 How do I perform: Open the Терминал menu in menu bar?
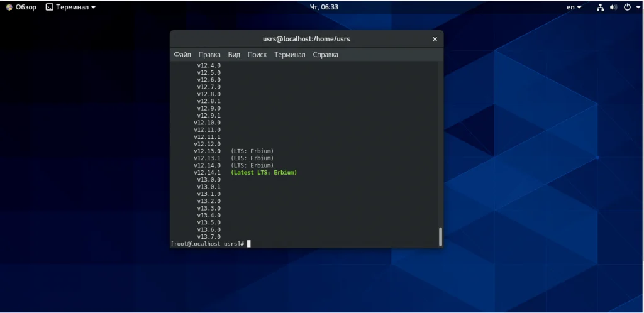pyautogui.click(x=289, y=55)
